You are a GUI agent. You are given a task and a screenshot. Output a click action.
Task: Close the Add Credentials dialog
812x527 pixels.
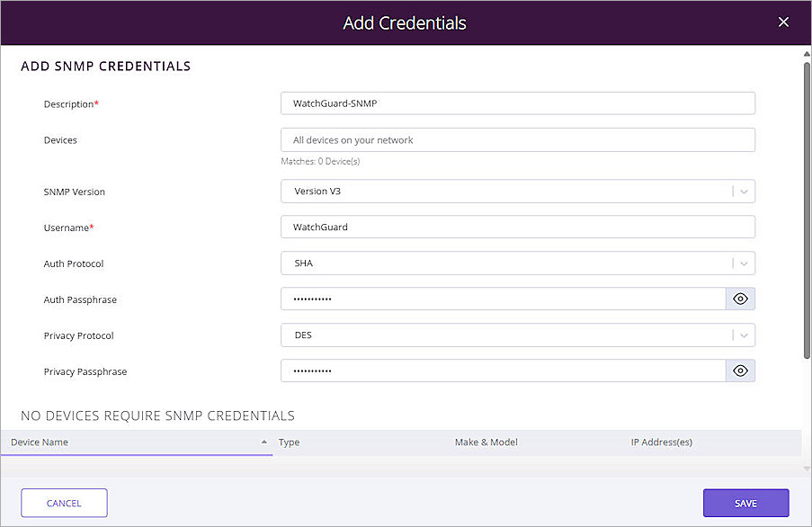click(x=783, y=22)
